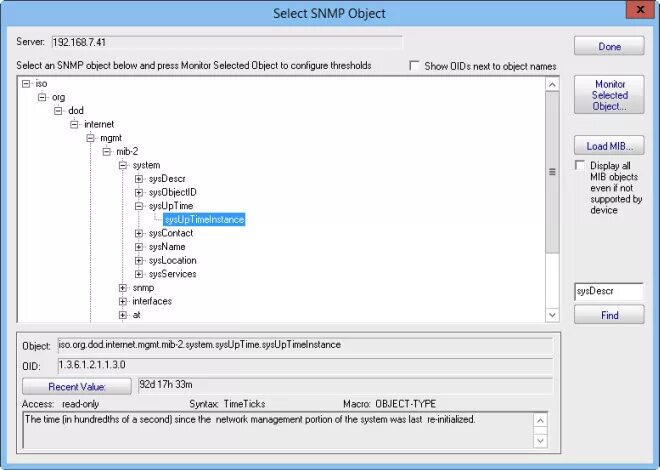This screenshot has height=470, width=660.
Task: Click the tree scrollbar thumb
Action: [x=552, y=172]
